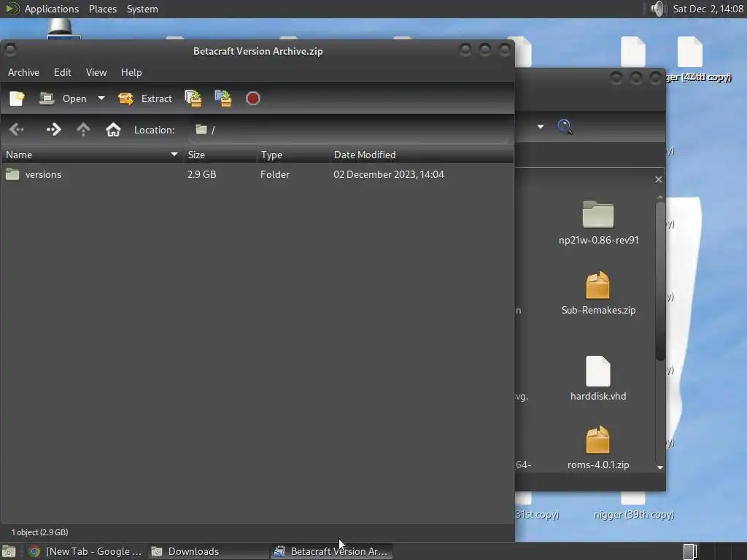Expand the Open recent archives dropdown arrow
Screen dimensions: 747x560
(101, 98)
